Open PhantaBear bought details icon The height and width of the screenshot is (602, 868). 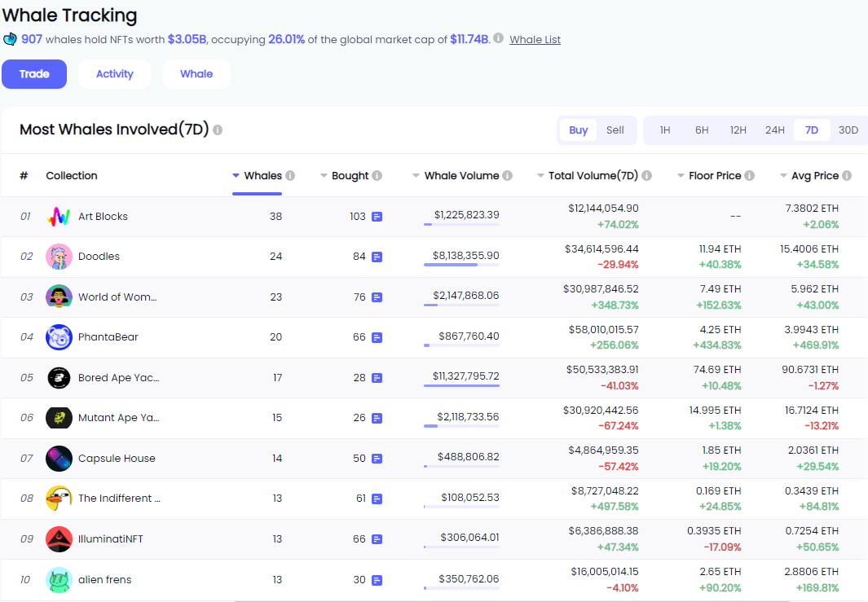click(377, 337)
